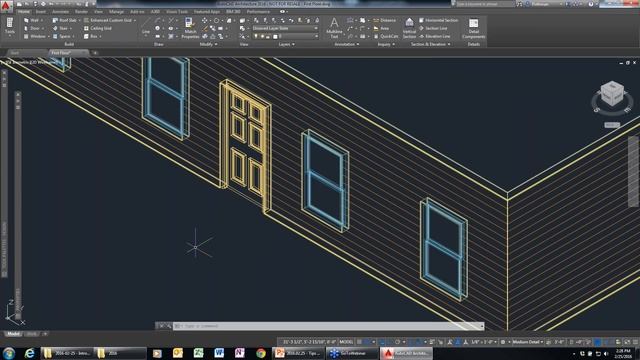This screenshot has height=360, width=640.
Task: Open the annotation scale dropdown in status bar
Action: pyautogui.click(x=484, y=342)
